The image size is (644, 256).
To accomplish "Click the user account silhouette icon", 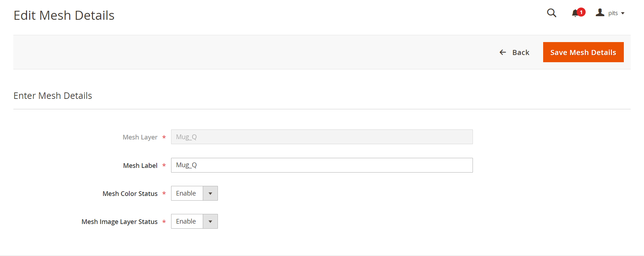I will pos(600,13).
